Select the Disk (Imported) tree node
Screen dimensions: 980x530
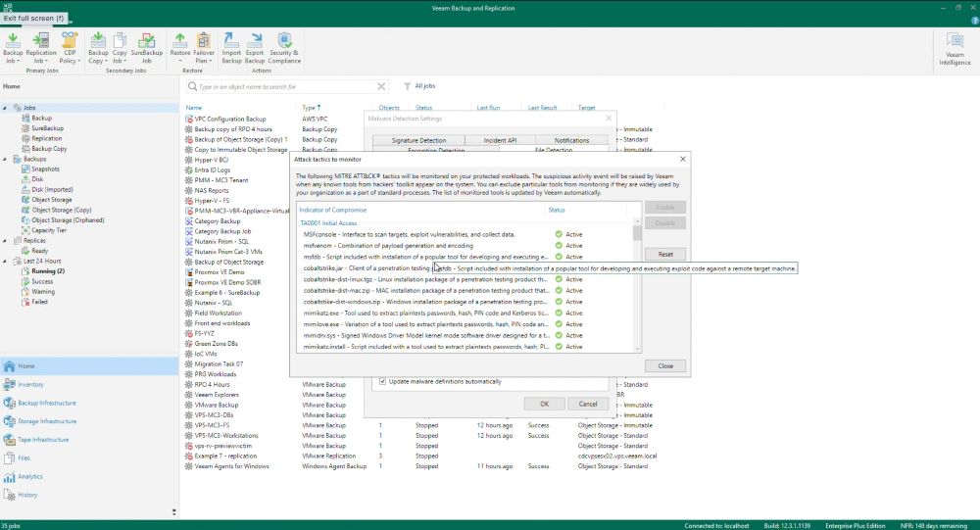tap(52, 189)
